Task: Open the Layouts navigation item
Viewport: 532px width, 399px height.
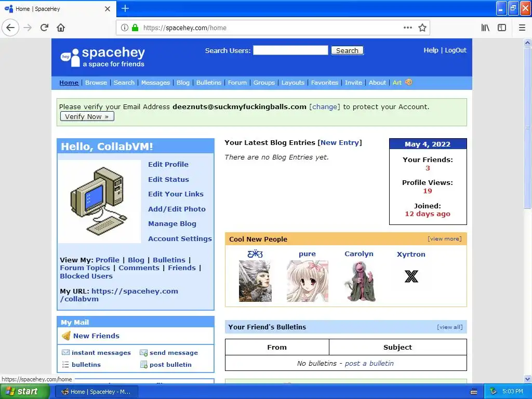Action: [293, 83]
